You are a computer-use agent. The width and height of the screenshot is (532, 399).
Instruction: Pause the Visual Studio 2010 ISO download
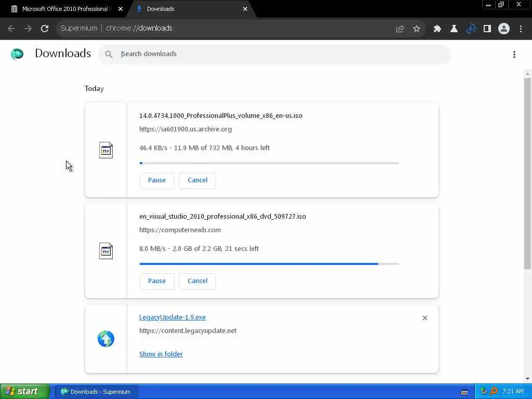click(x=157, y=281)
